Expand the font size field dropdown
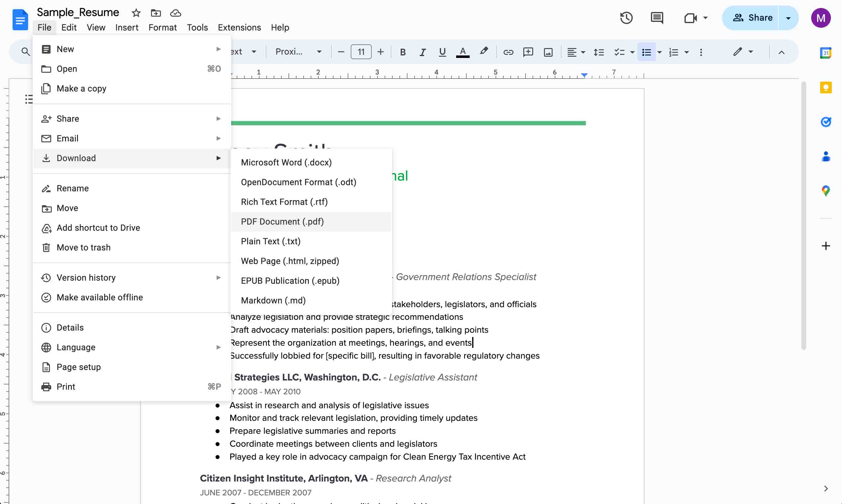 click(361, 52)
